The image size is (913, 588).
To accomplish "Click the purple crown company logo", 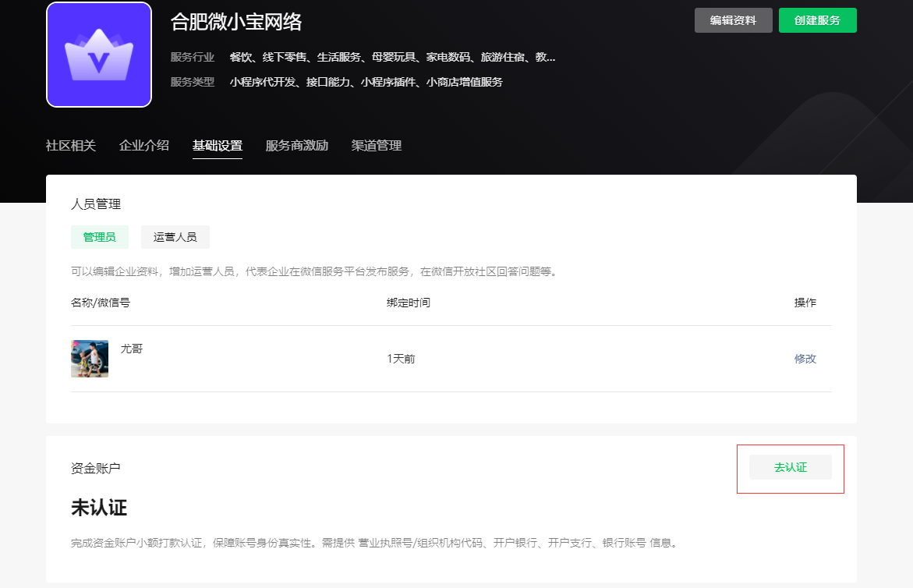I will (99, 55).
